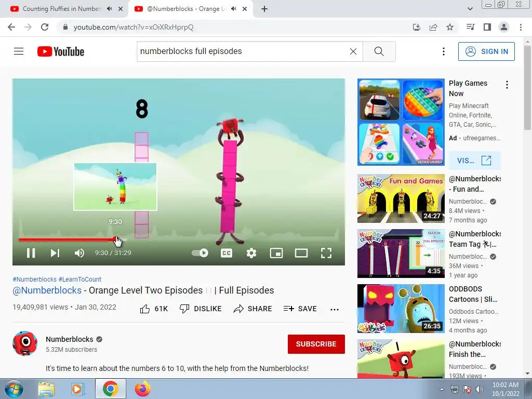Open the media controls button
The height and width of the screenshot is (399, 532).
point(470,27)
